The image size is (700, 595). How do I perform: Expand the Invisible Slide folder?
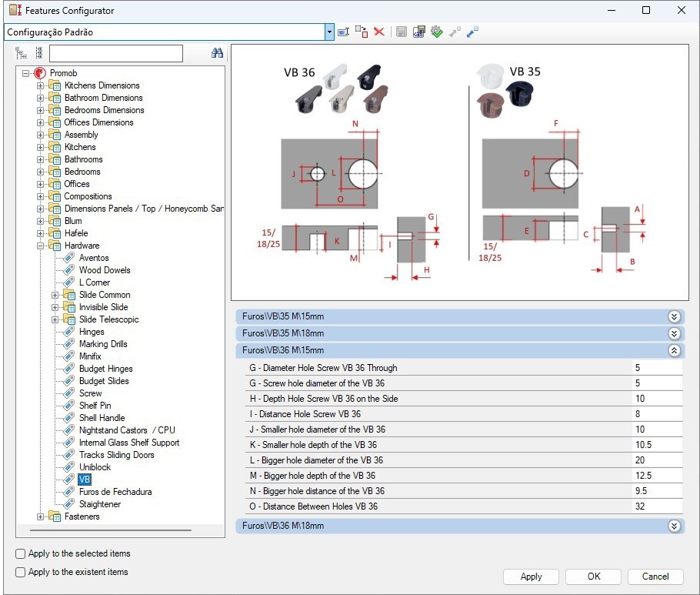tap(55, 307)
